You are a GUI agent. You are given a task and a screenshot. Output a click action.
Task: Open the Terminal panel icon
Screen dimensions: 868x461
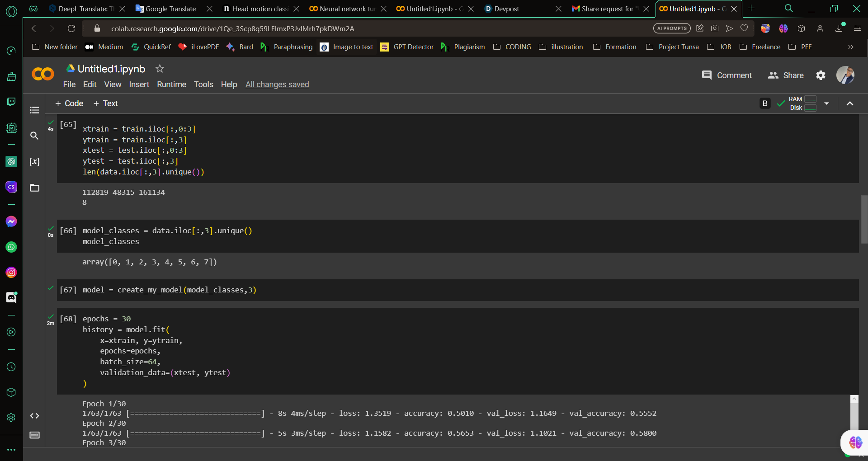pyautogui.click(x=34, y=435)
